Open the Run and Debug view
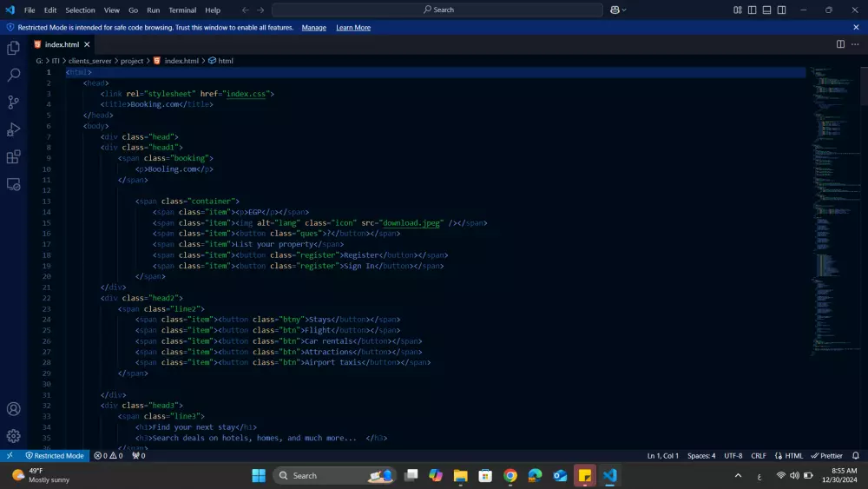Screen dimensions: 868x489 pos(13,129)
